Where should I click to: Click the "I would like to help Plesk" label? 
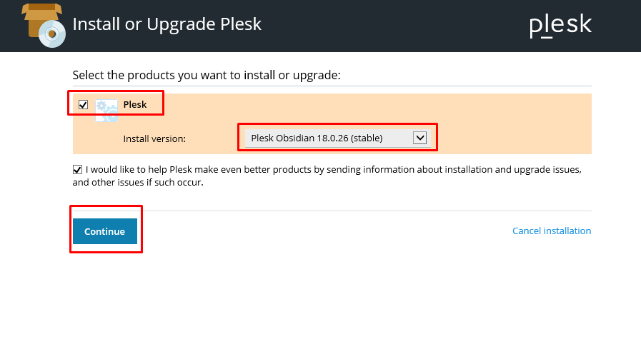333,169
